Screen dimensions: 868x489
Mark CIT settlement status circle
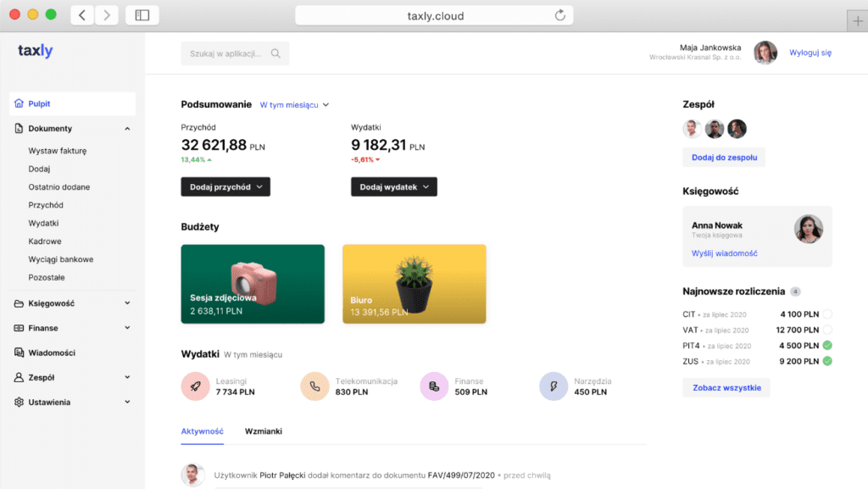(827, 315)
